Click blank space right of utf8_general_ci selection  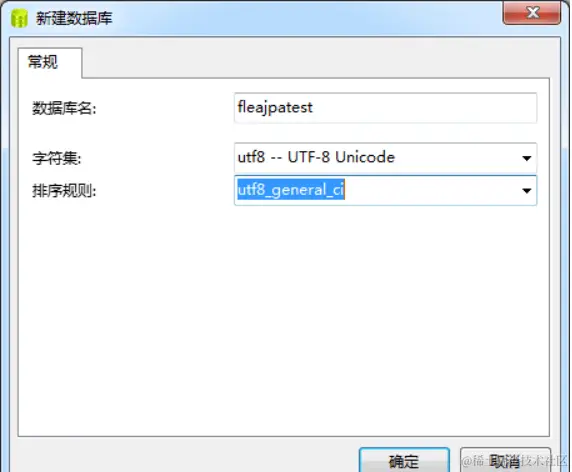click(x=430, y=190)
